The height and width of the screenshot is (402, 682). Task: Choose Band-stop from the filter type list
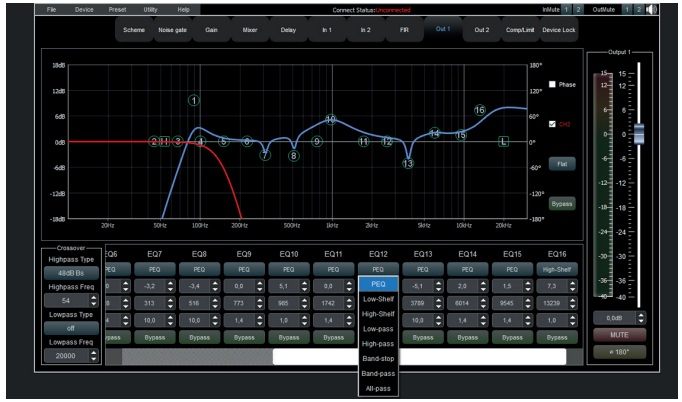pyautogui.click(x=378, y=356)
